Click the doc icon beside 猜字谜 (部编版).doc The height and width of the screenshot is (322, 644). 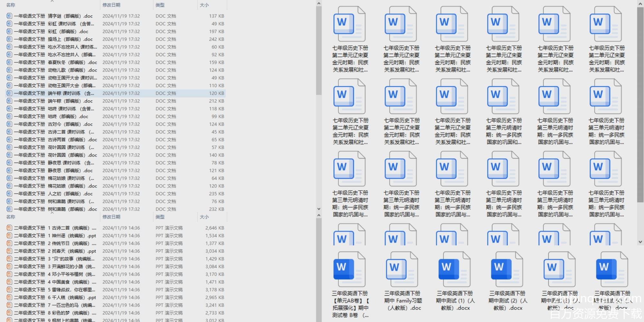click(x=9, y=16)
